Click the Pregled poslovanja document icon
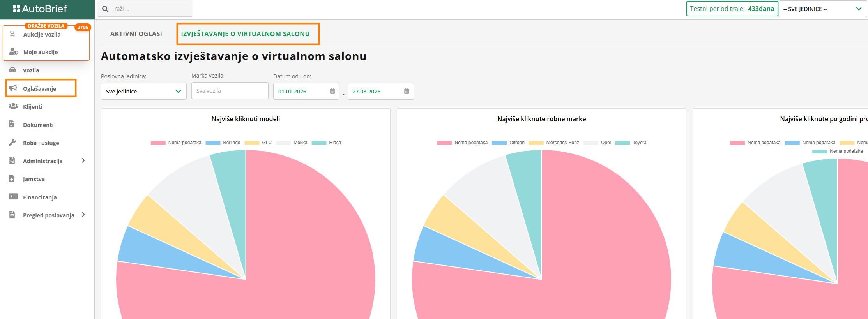The height and width of the screenshot is (319, 868). [x=12, y=215]
